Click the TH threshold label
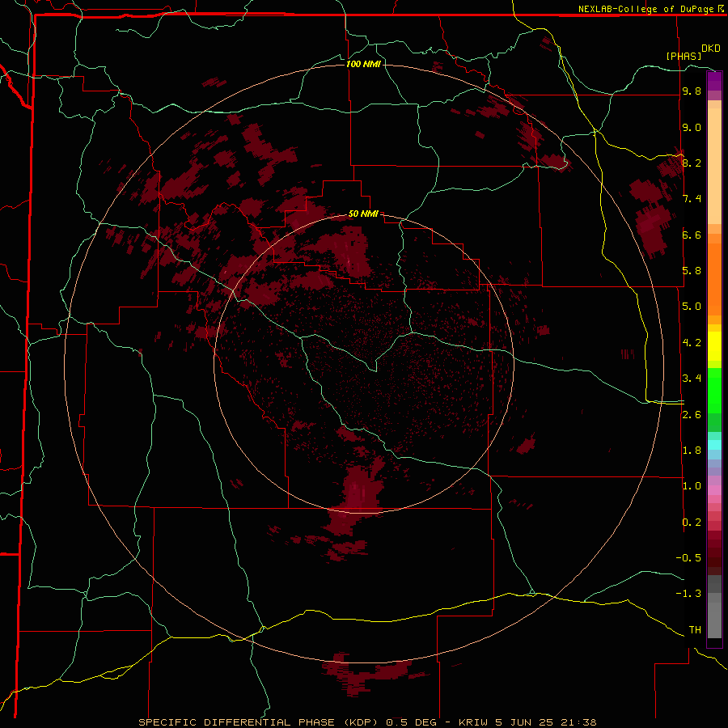The width and height of the screenshot is (728, 728). click(x=695, y=630)
